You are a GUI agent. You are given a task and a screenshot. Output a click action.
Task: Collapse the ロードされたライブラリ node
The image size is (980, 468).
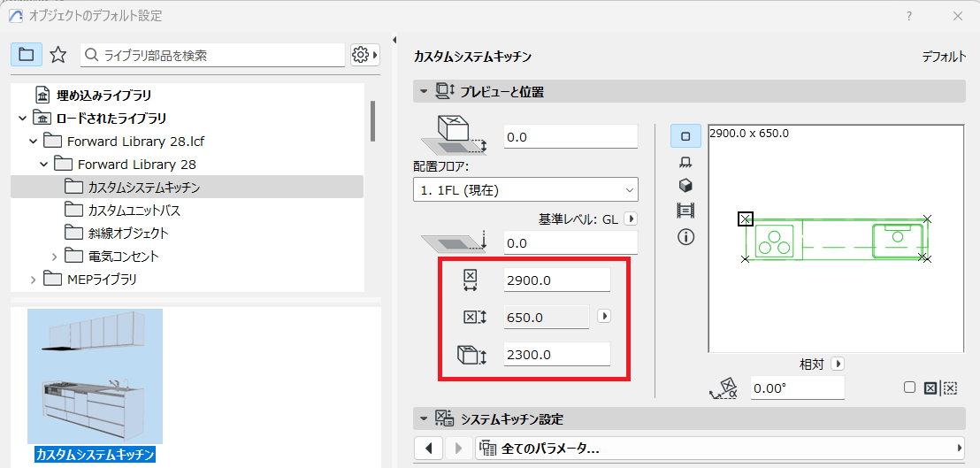(22, 118)
